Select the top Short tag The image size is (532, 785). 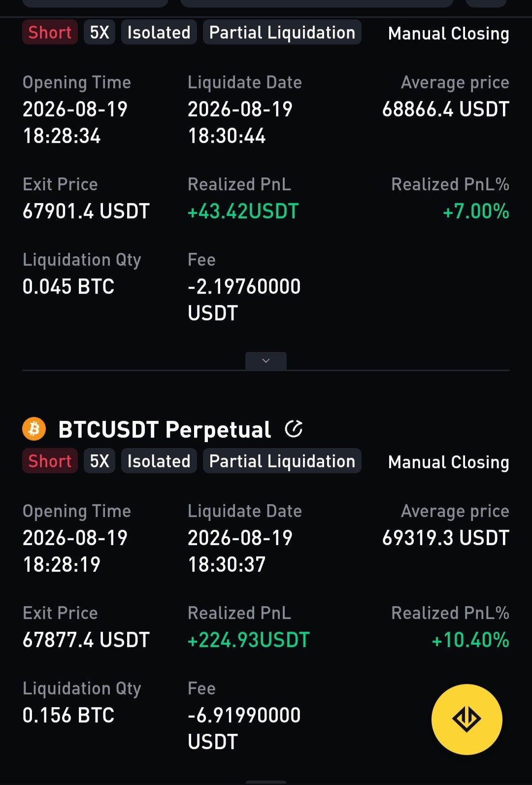point(50,33)
